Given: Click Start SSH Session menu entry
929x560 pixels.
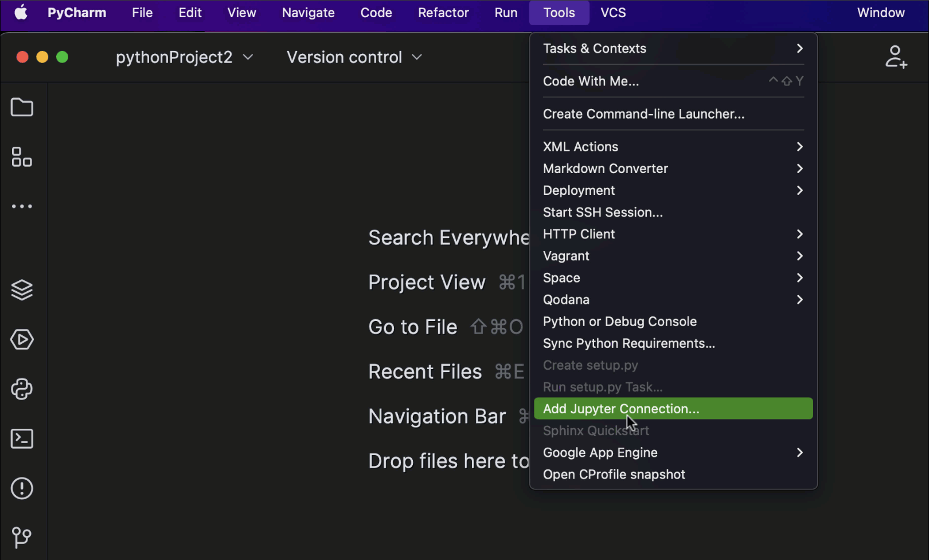Looking at the screenshot, I should [x=603, y=212].
